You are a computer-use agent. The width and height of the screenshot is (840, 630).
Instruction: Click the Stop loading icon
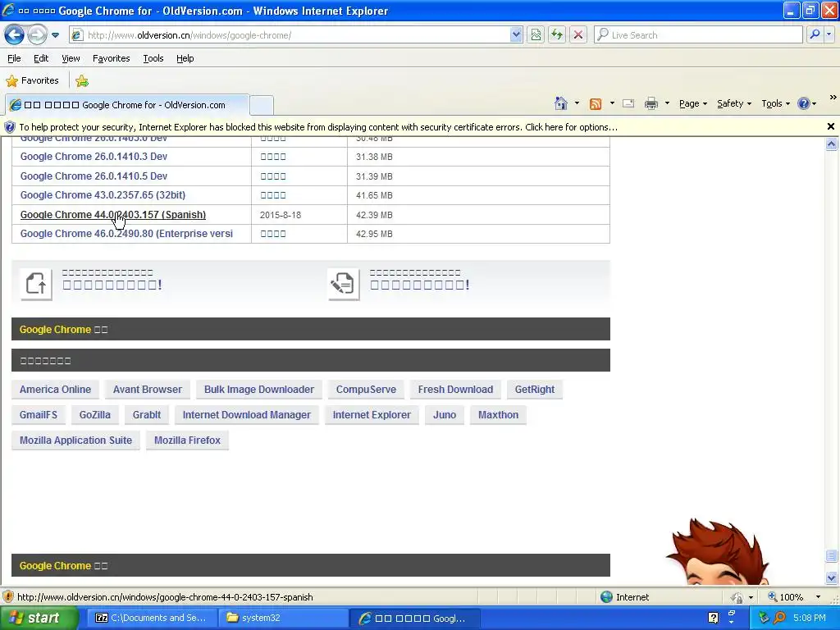578,35
